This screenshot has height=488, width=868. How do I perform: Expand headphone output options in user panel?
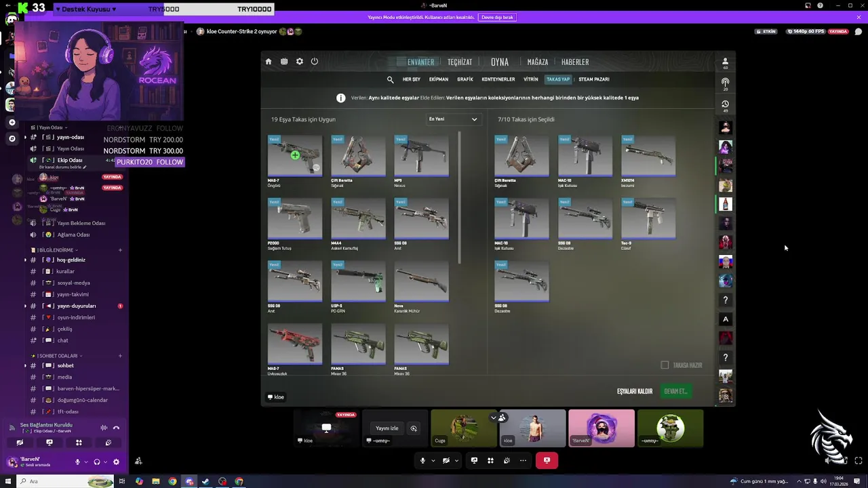click(106, 462)
